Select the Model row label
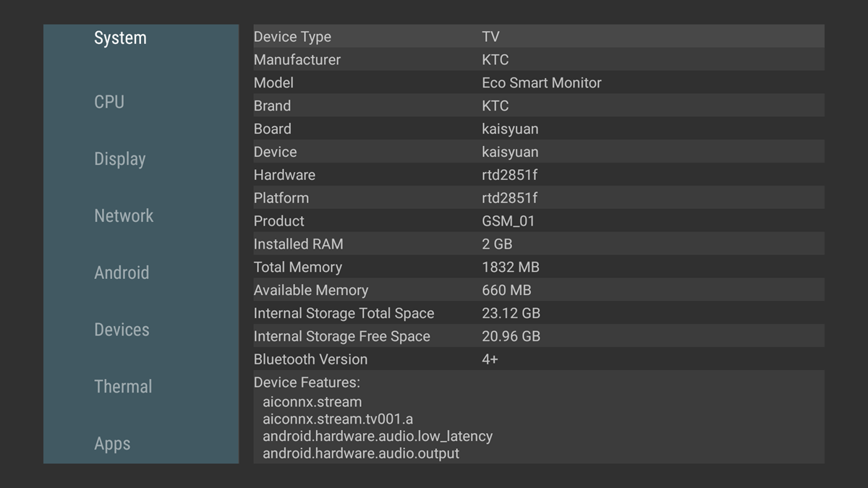Image resolution: width=868 pixels, height=488 pixels. point(273,83)
